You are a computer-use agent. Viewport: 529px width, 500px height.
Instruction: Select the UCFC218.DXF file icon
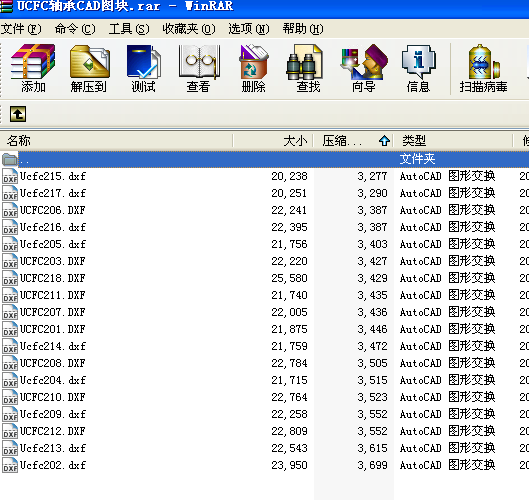pyautogui.click(x=10, y=278)
